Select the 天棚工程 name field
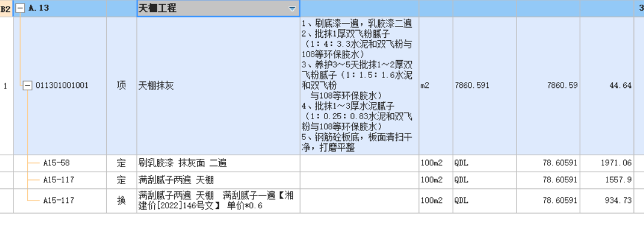644x229 pixels. (x=218, y=9)
